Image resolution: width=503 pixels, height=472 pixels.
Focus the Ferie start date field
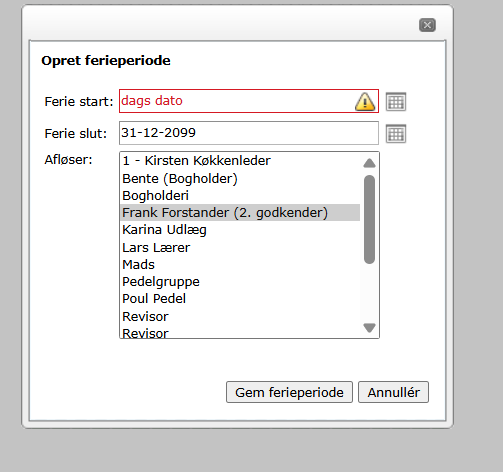pyautogui.click(x=249, y=101)
